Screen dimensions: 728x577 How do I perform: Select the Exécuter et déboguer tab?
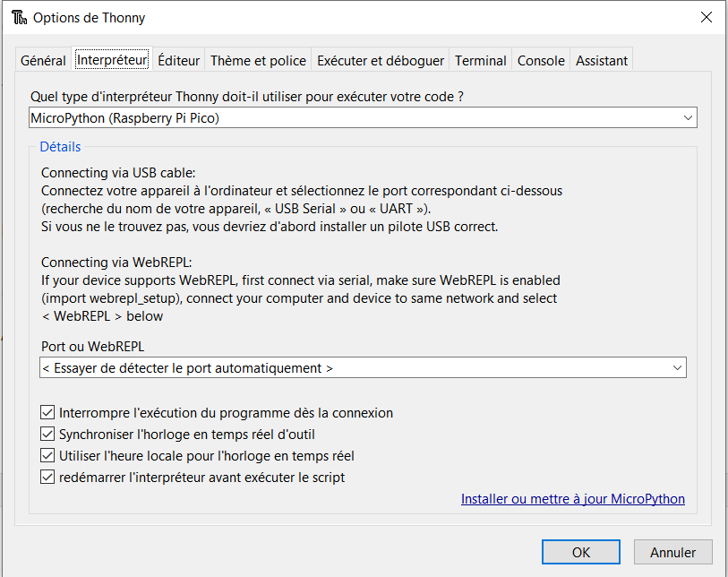tap(381, 61)
